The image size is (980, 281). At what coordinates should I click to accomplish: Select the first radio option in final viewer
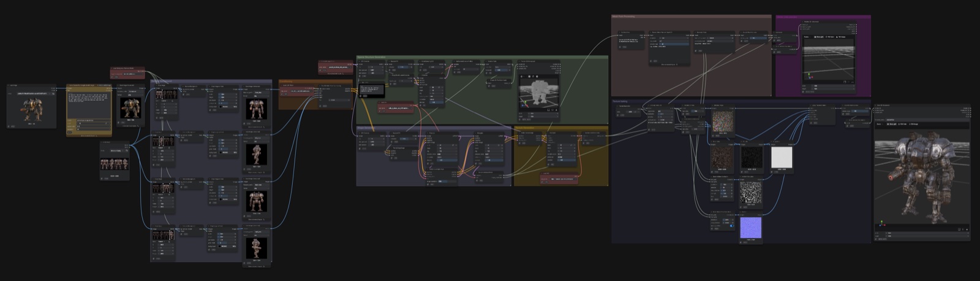888,125
